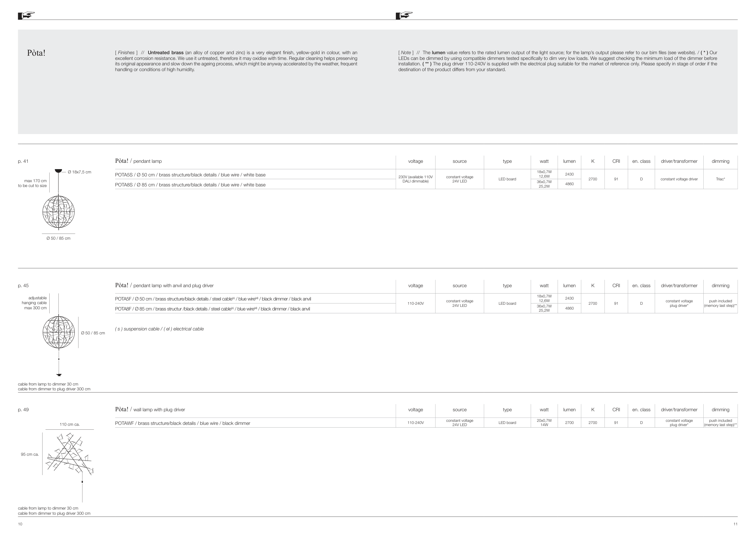Viewport: 756px width, 535px height.
Task: Click the p. 45 page reference
Action: (x=23, y=286)
